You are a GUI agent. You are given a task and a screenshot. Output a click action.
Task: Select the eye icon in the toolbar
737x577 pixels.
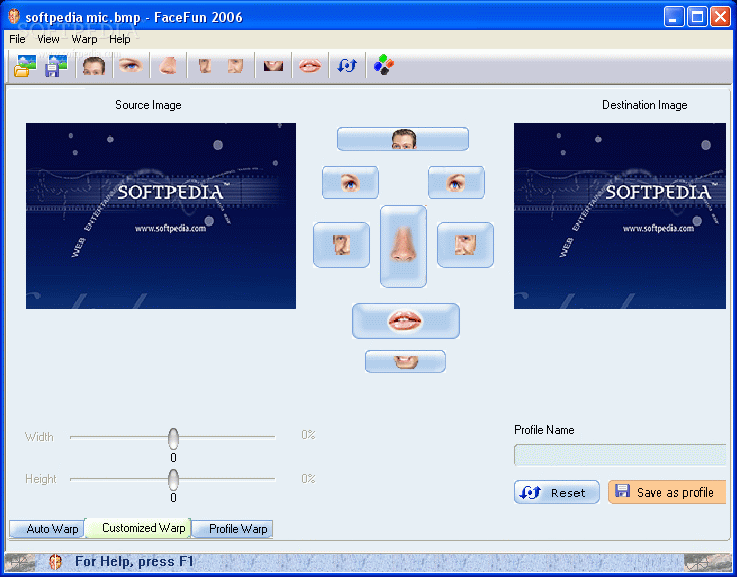(x=130, y=65)
